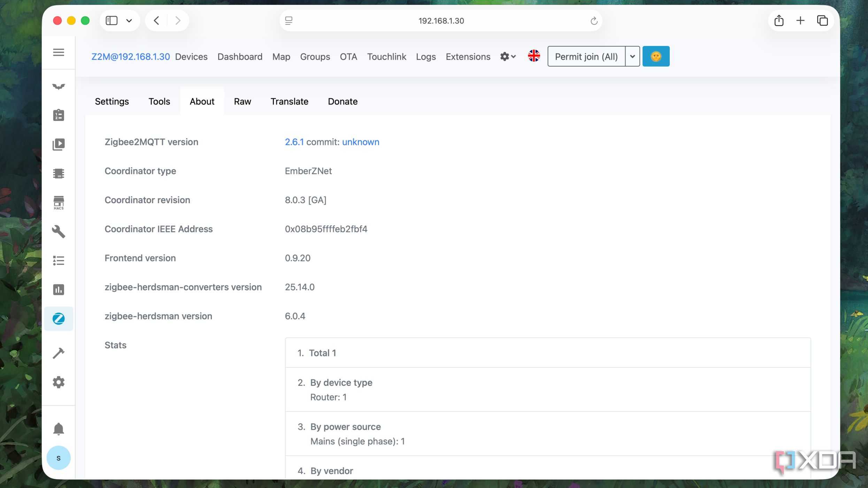The height and width of the screenshot is (488, 868).
Task: Open the bar chart sidebar icon
Action: [59, 289]
